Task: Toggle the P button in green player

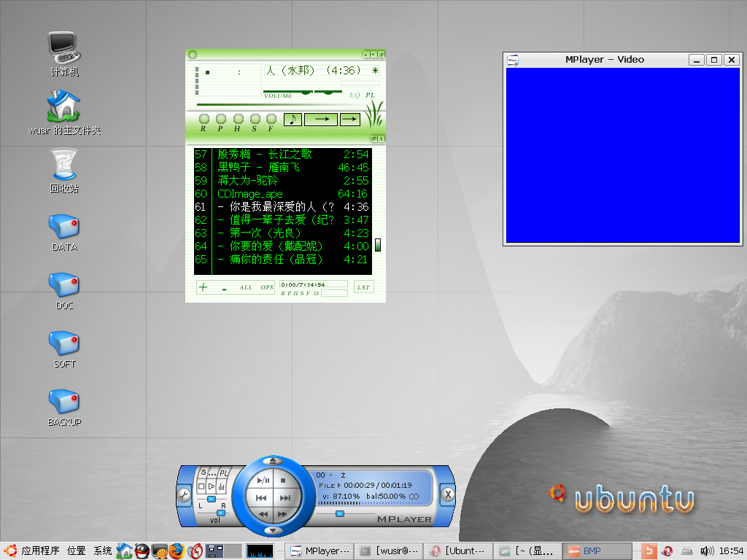Action: tap(221, 119)
